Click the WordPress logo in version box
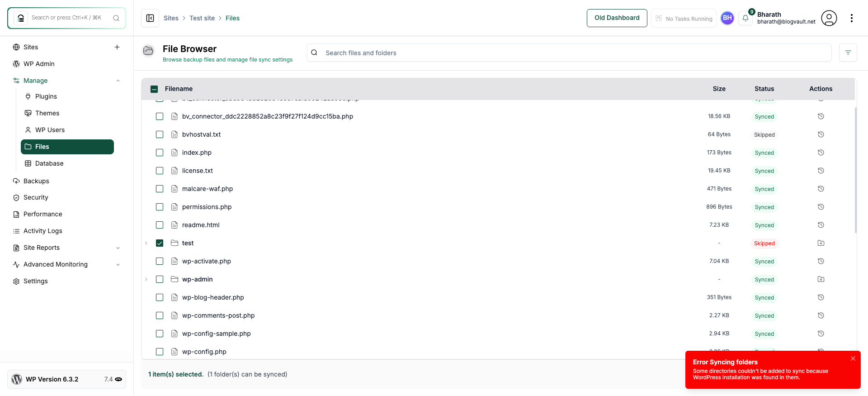Viewport: 868px width, 396px height. click(x=17, y=379)
